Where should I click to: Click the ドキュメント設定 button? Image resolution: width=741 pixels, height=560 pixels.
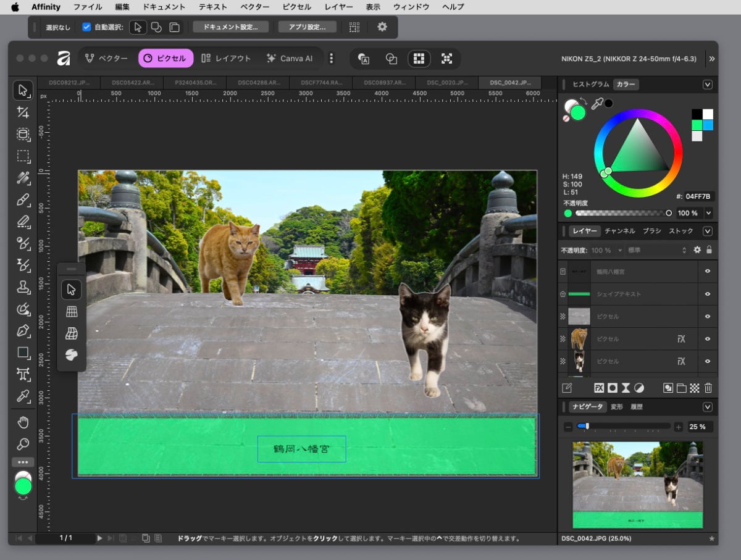pos(231,27)
